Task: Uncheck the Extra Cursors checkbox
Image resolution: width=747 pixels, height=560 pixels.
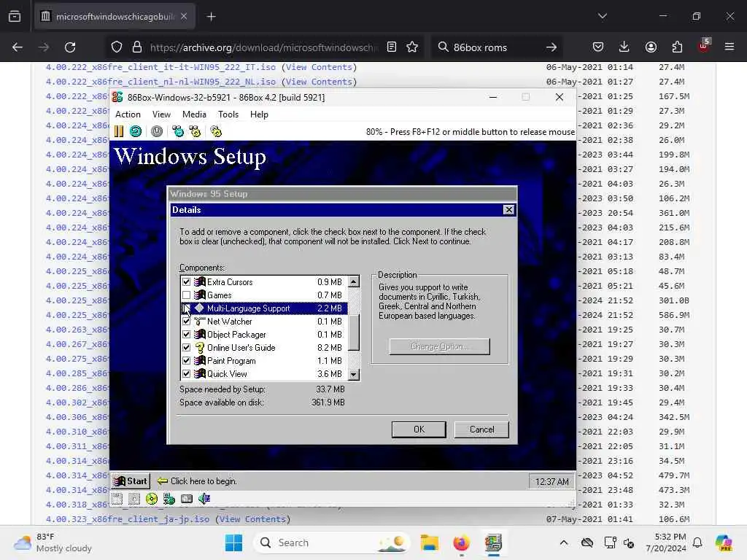Action: [x=186, y=282]
